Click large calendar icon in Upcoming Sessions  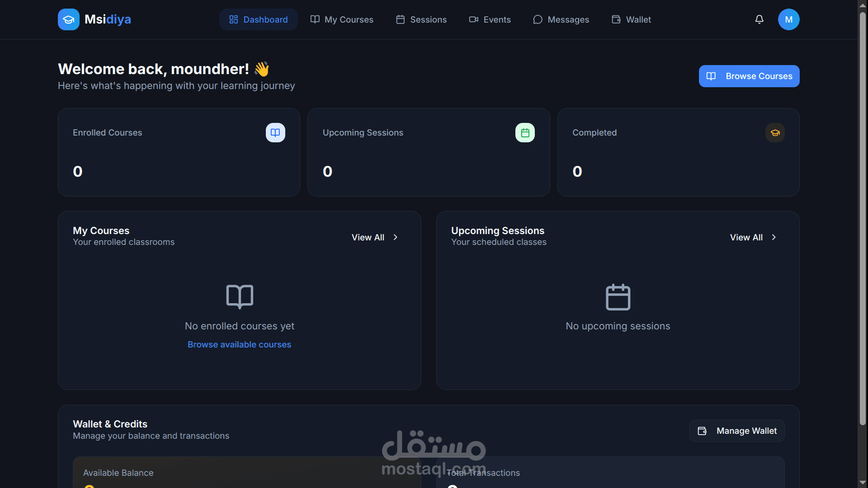[618, 297]
